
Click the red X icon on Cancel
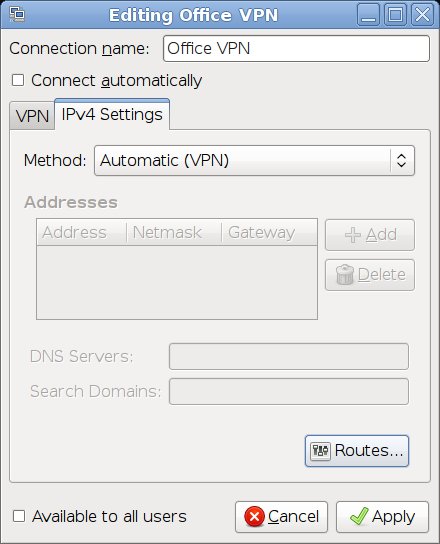click(x=254, y=517)
